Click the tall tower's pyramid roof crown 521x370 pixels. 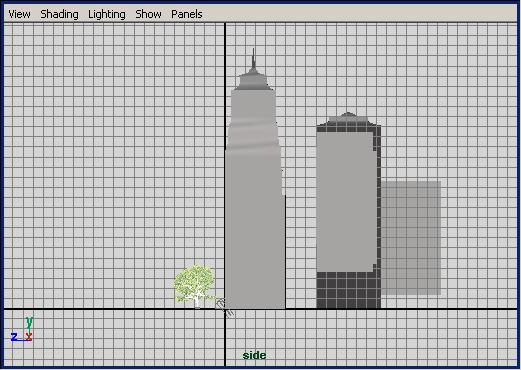253,80
